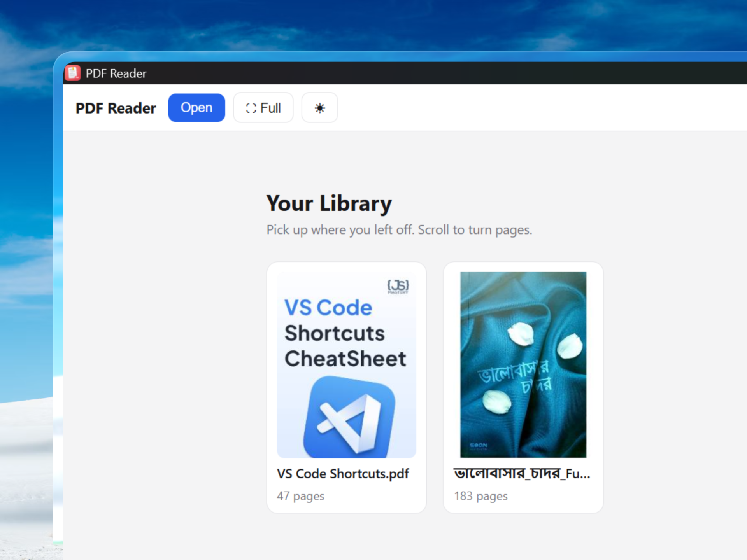Click the PDF Reader app icon in the title bar
Viewport: 747px width, 560px height.
73,73
